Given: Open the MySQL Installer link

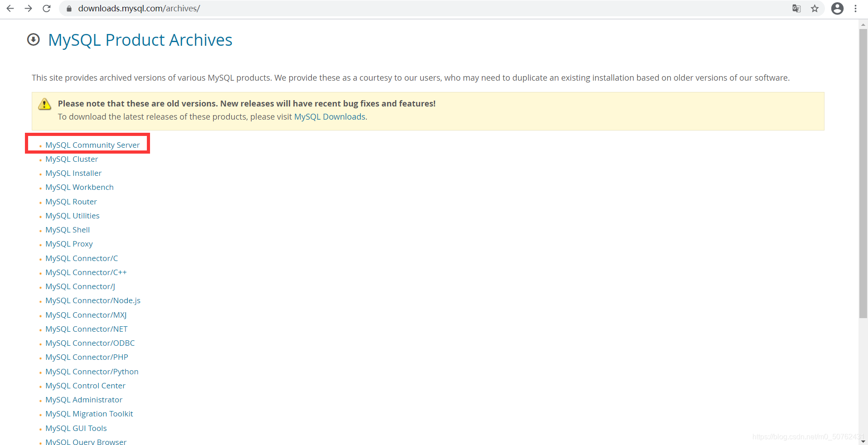Looking at the screenshot, I should (x=73, y=173).
